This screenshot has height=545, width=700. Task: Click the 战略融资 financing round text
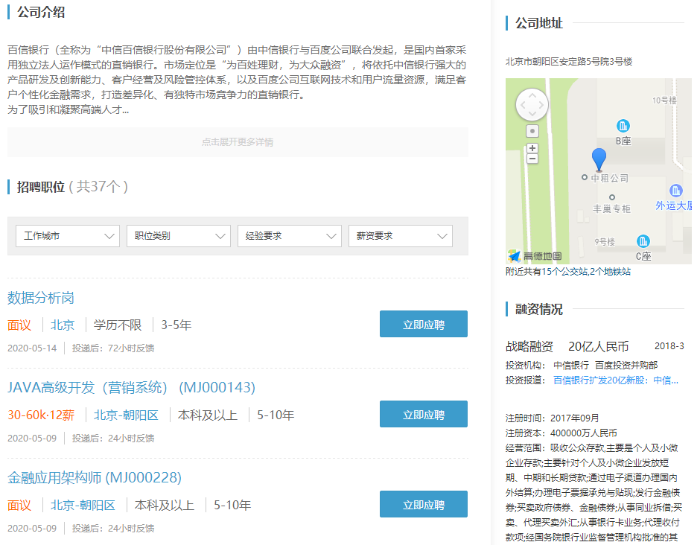click(529, 346)
